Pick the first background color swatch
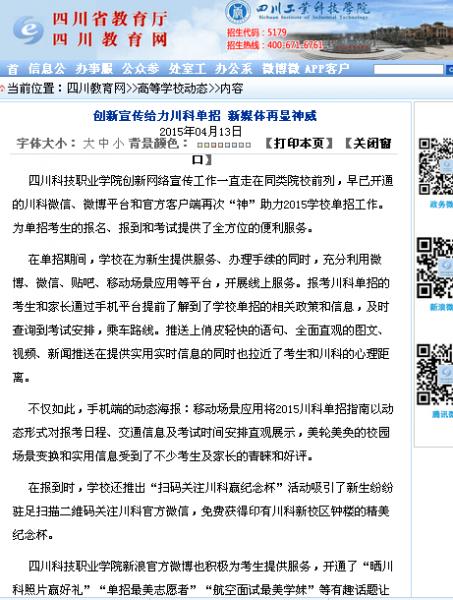Screen dimensions: 453x600 199,145
